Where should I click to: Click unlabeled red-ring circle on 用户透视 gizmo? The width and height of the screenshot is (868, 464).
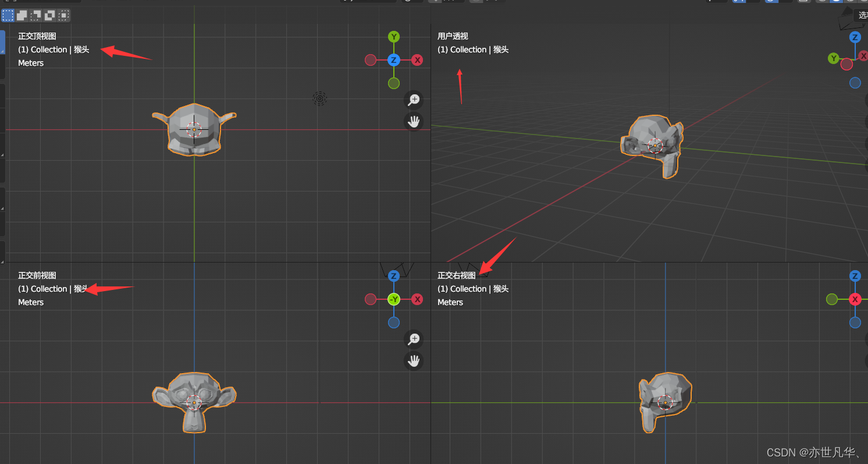tap(846, 64)
